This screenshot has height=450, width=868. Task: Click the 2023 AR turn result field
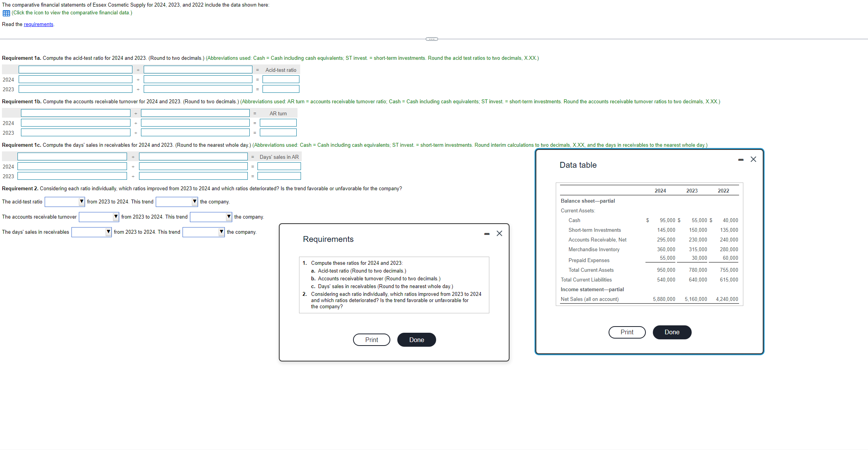click(x=278, y=133)
